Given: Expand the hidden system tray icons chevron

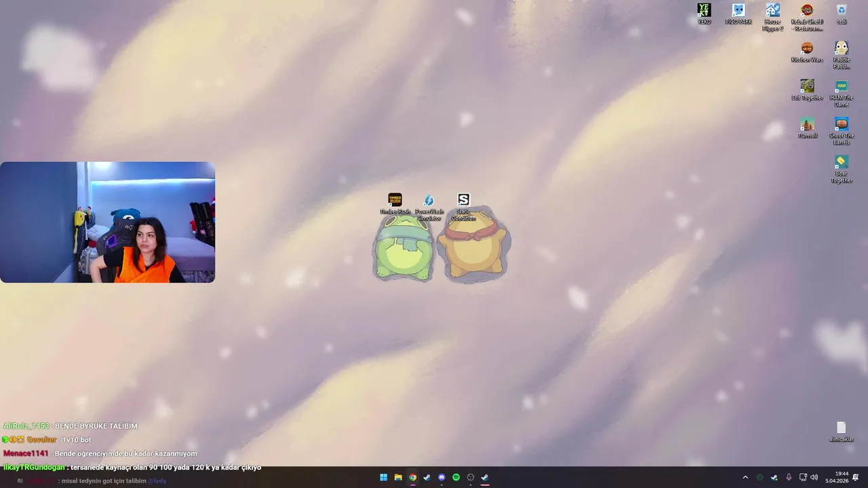Looking at the screenshot, I should pos(745,477).
